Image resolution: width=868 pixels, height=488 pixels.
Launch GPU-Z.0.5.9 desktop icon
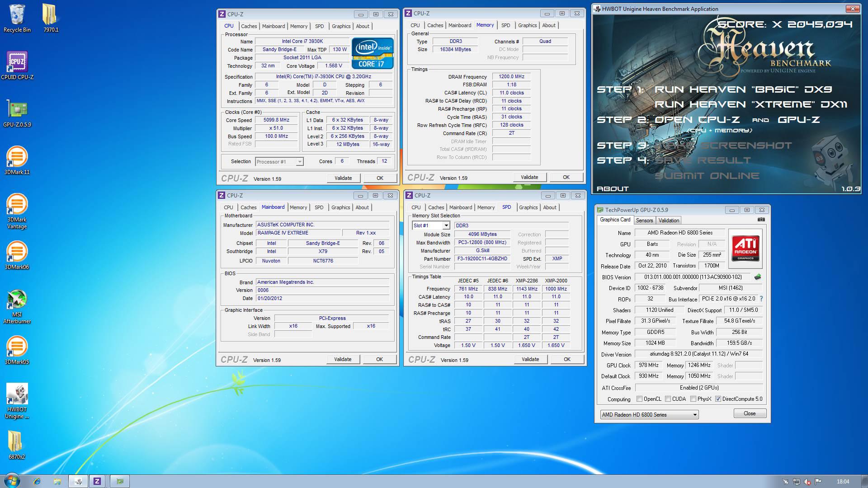click(17, 113)
